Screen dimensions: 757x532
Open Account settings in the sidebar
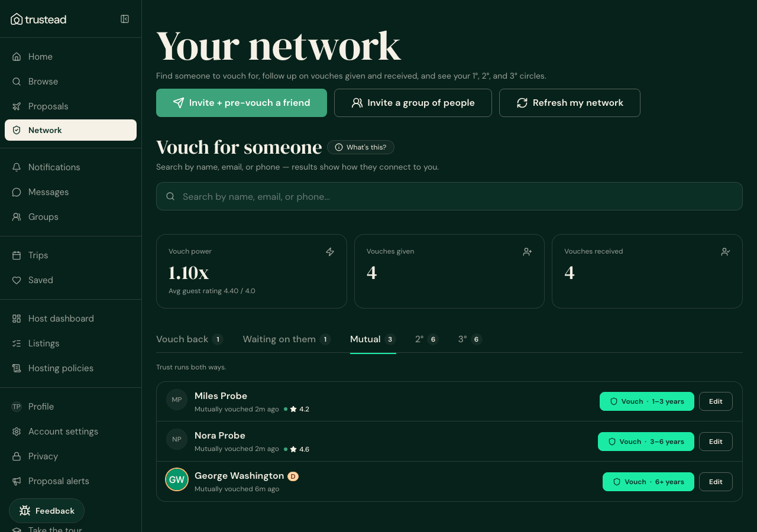click(x=70, y=432)
